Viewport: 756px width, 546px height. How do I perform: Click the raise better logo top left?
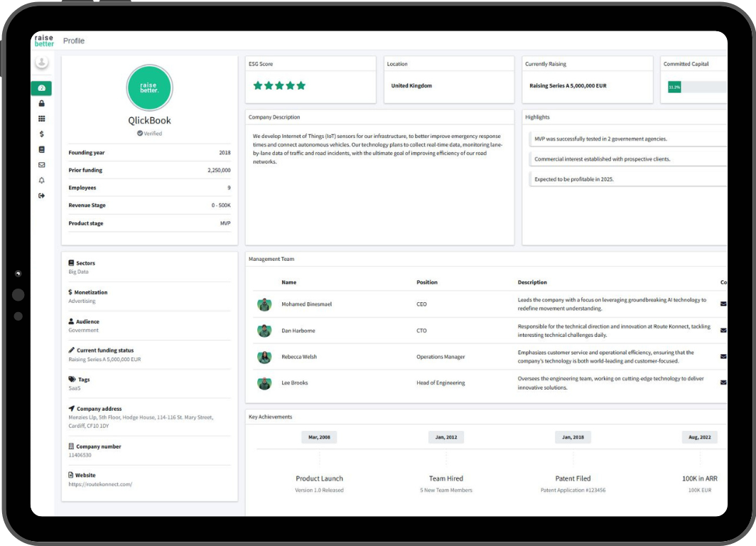(x=44, y=41)
